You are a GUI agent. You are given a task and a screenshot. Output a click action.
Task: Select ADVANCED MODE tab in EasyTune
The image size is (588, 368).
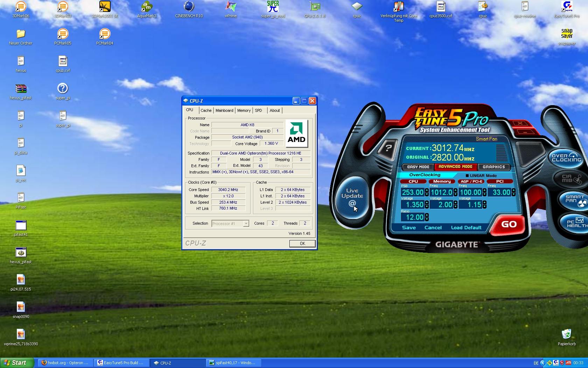click(455, 167)
